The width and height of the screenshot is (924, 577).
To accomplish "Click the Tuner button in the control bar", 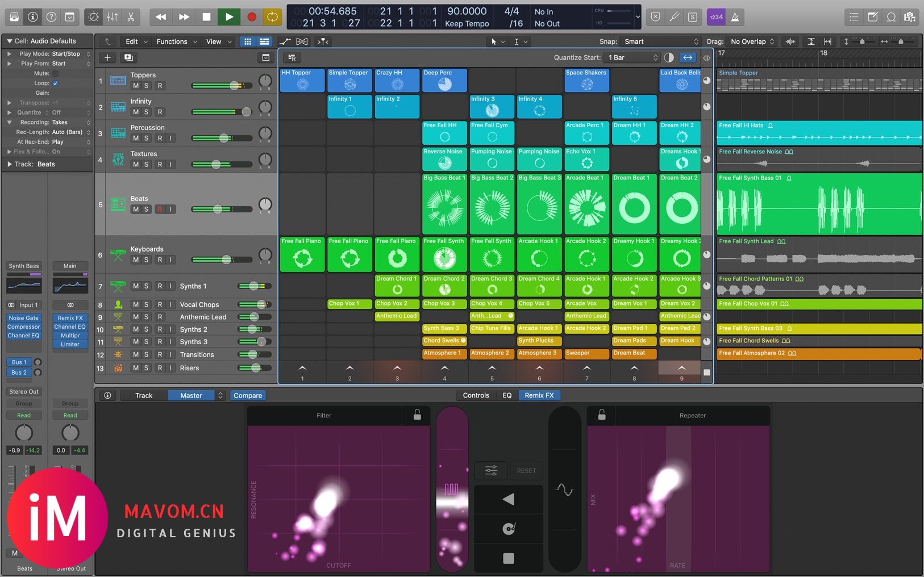I will point(674,17).
